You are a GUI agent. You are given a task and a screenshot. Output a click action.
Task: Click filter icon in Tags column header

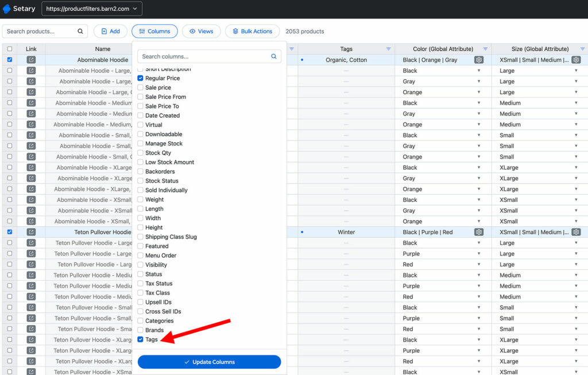pos(388,49)
